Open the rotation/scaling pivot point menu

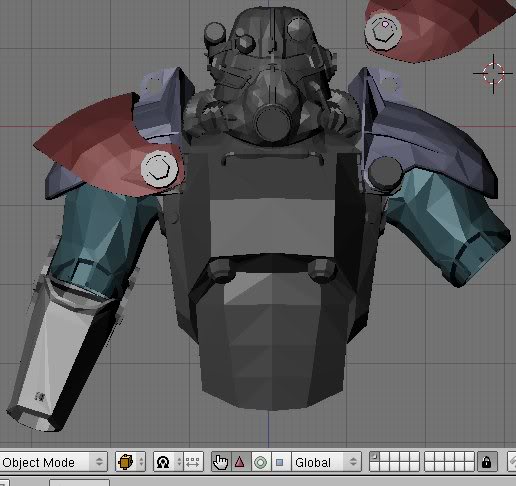click(168, 462)
